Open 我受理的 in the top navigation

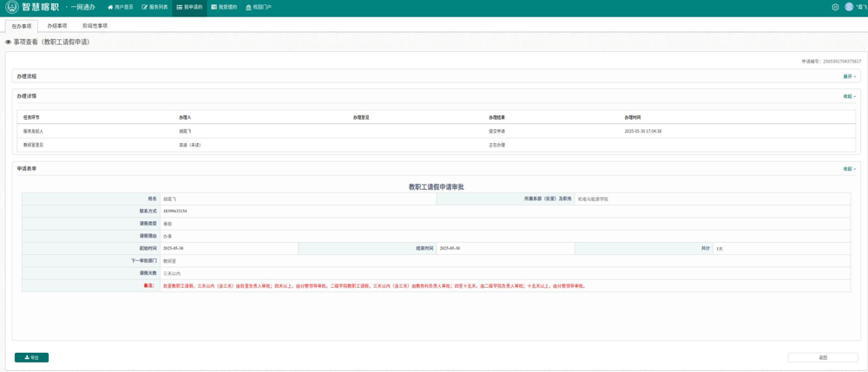[224, 7]
